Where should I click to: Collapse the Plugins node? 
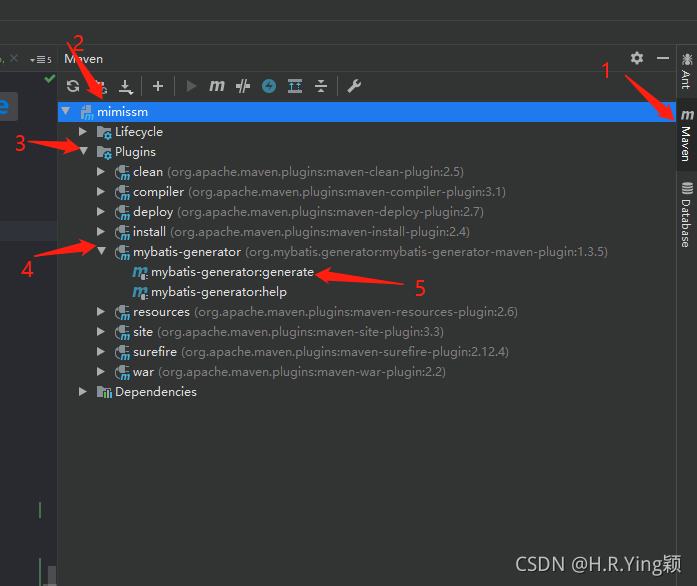pos(83,151)
